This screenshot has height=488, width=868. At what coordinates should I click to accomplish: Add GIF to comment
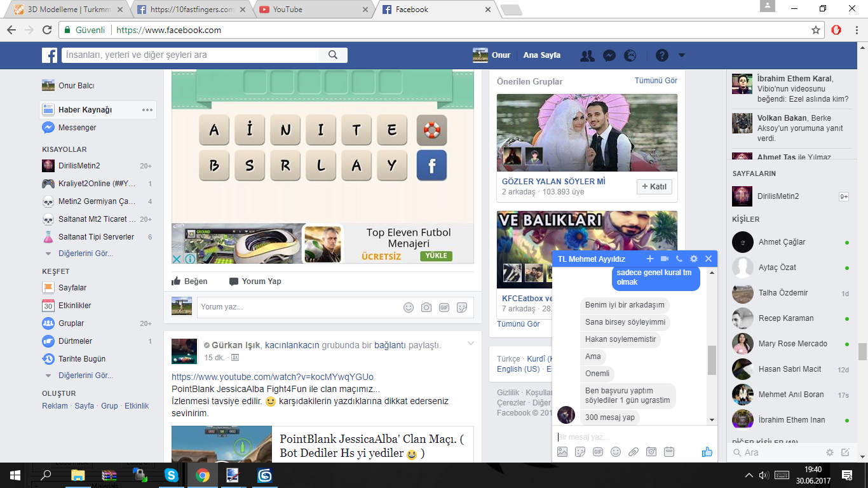(x=444, y=308)
